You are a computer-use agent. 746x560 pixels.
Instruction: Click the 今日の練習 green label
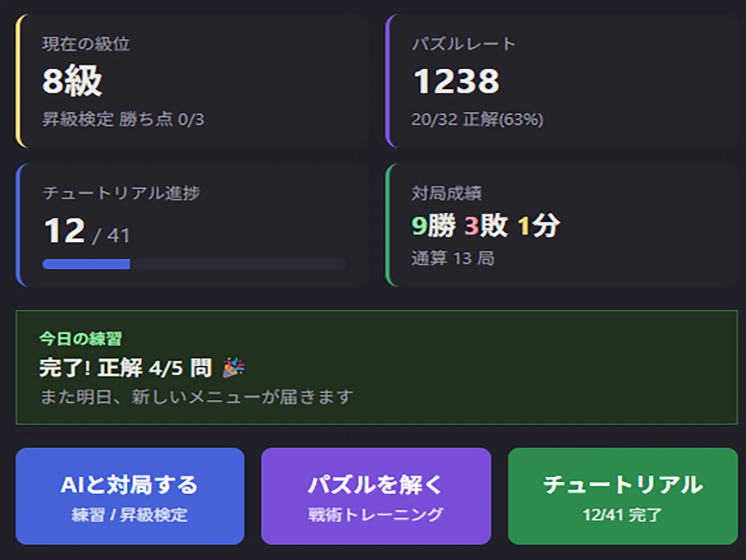(80, 339)
